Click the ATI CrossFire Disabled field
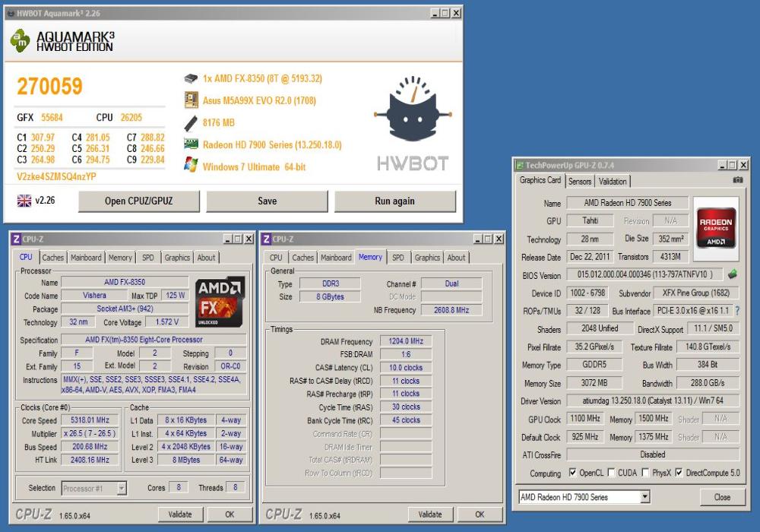 point(653,454)
